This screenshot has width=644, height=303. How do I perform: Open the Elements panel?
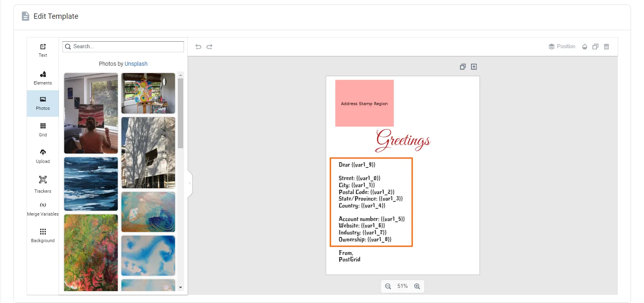pos(43,78)
